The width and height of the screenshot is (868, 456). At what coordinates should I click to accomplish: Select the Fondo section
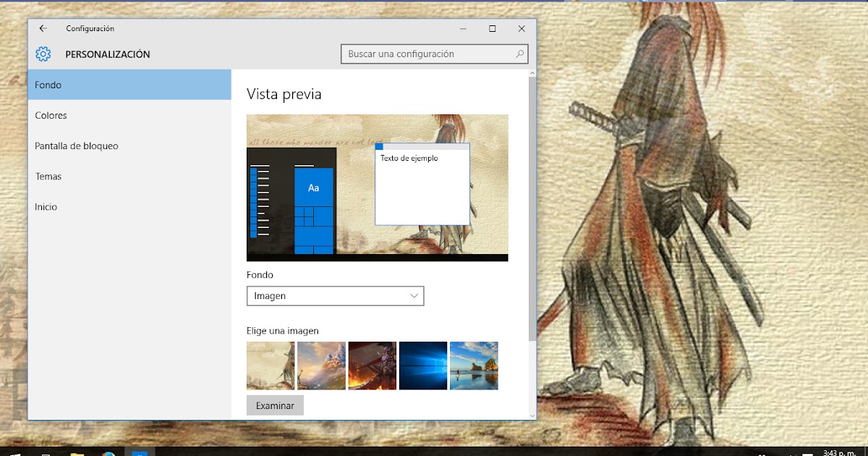coord(129,85)
